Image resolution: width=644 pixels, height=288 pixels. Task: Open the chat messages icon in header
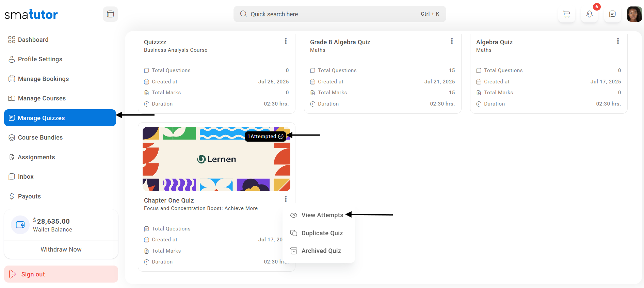(x=612, y=14)
